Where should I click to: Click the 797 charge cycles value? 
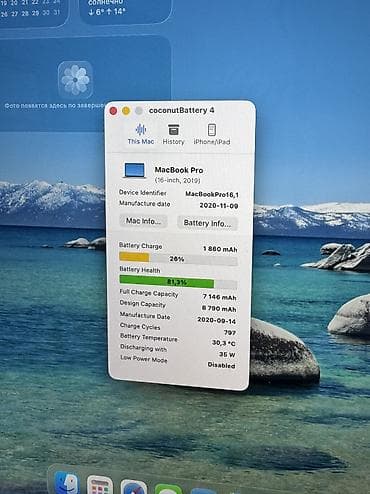pos(230,332)
